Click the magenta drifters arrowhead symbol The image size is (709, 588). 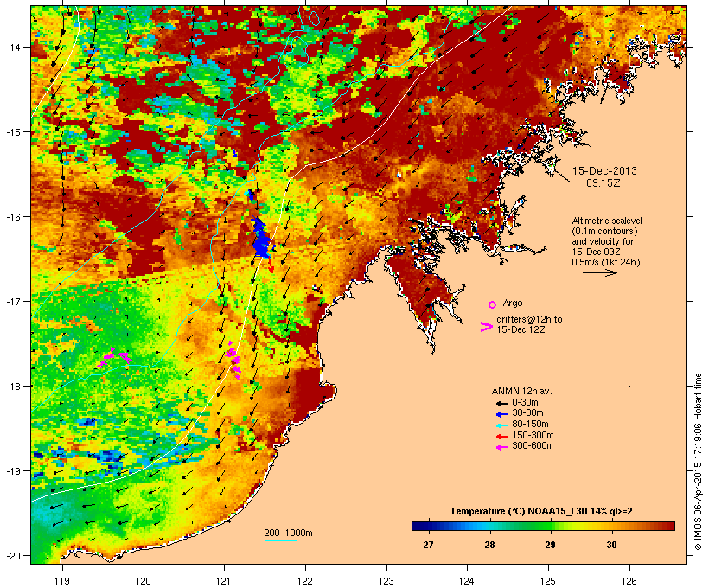(486, 327)
